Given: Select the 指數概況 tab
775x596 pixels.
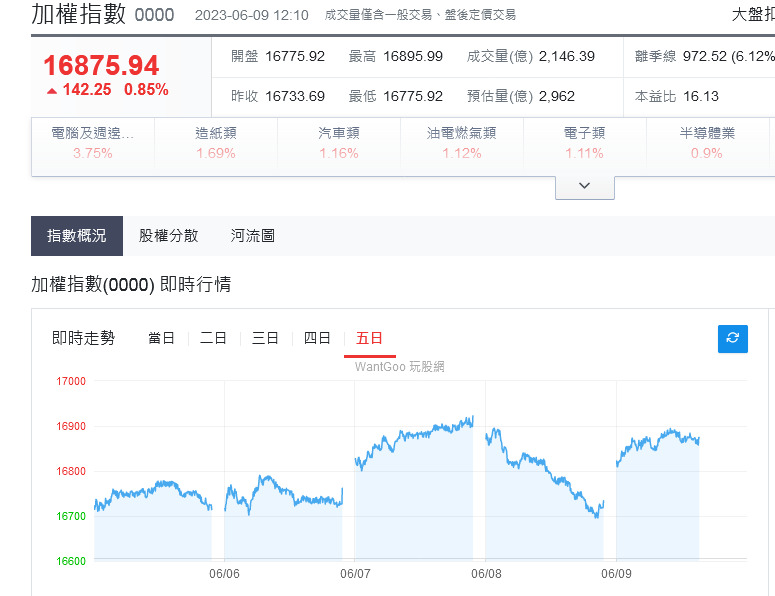Looking at the screenshot, I should point(77,236).
